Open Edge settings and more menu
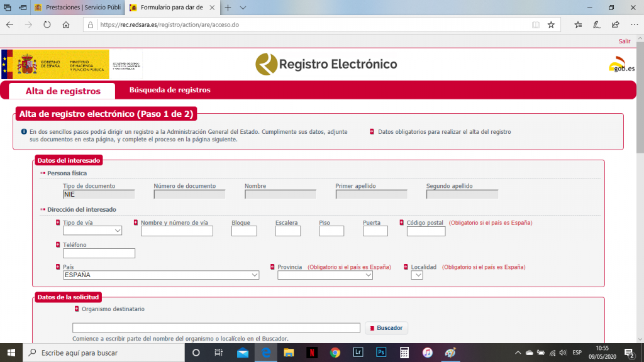The width and height of the screenshot is (644, 362). coord(633,25)
